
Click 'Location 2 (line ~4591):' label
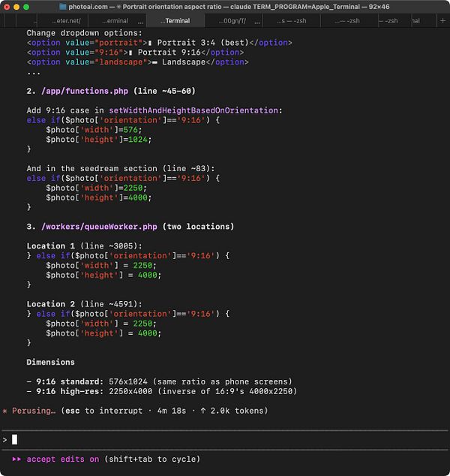tap(84, 304)
